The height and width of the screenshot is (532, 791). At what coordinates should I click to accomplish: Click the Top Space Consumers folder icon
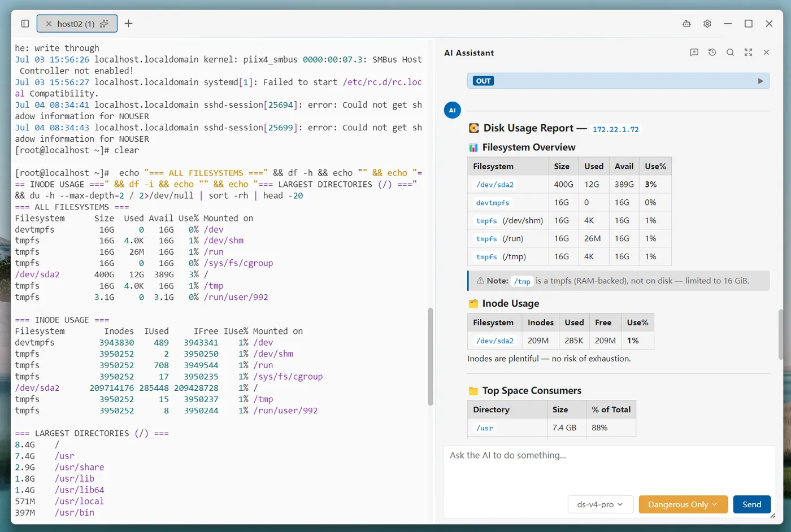point(473,391)
